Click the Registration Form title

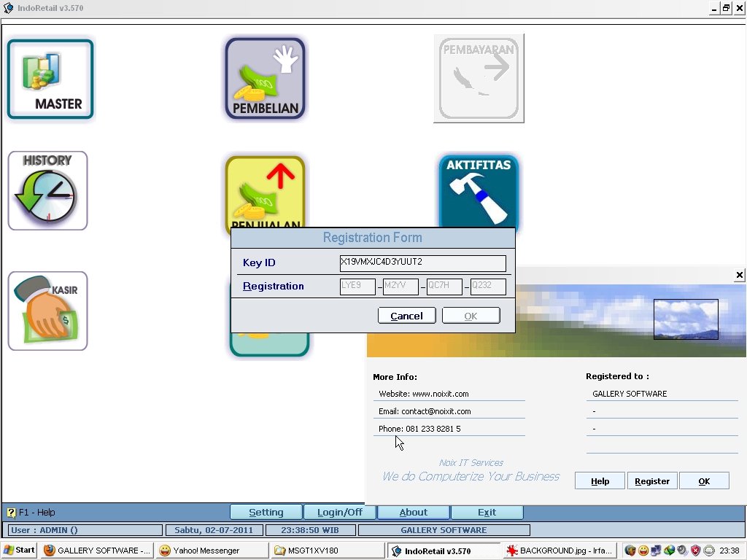click(373, 238)
